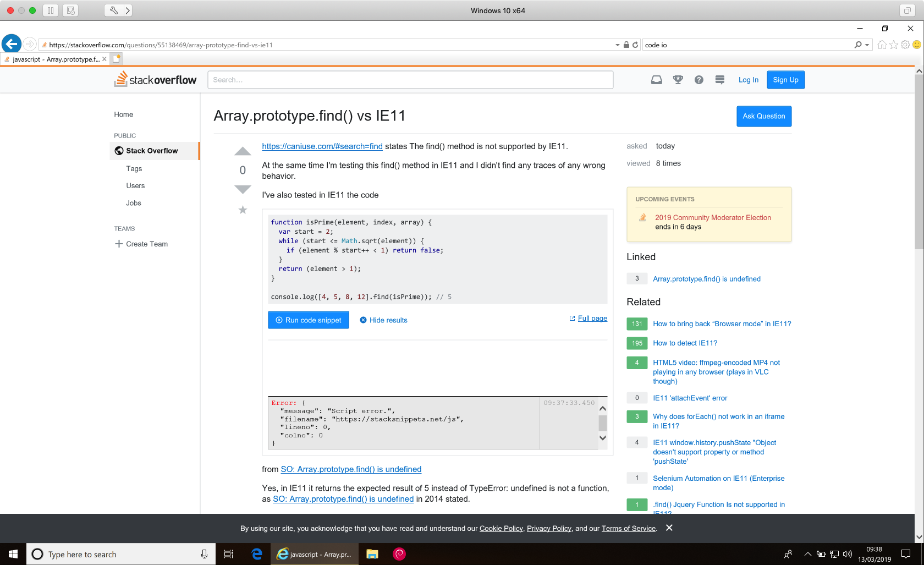Open the link after 'from': SO Array.prototype.find() is undefined

(x=351, y=469)
